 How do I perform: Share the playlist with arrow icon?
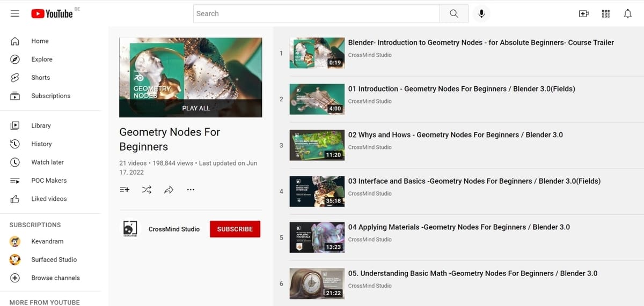[x=169, y=190]
